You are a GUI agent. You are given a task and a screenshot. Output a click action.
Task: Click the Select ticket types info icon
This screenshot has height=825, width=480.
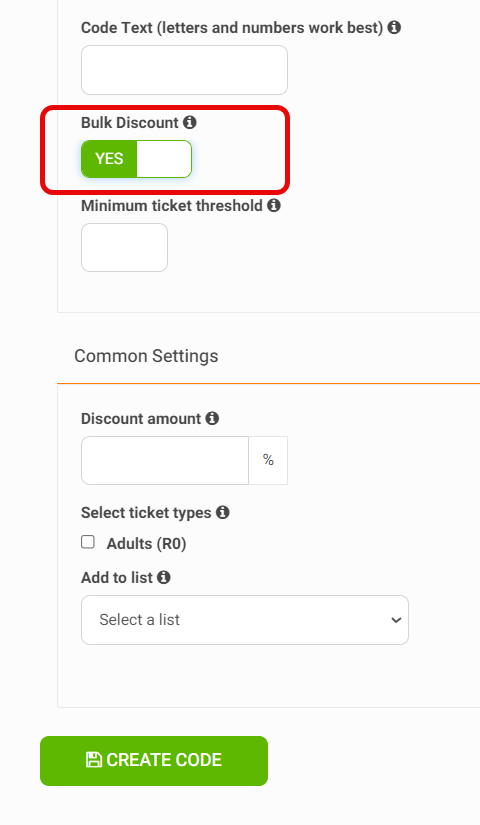(x=223, y=512)
